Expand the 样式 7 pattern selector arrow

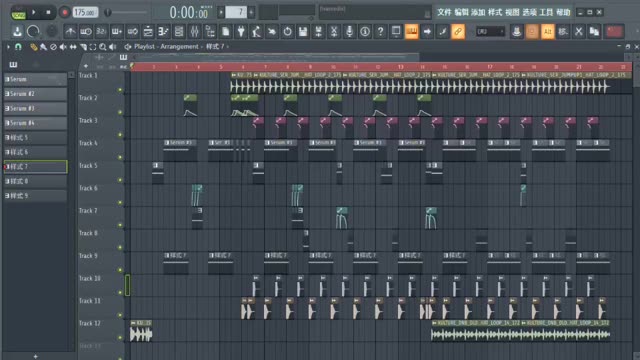point(227,47)
